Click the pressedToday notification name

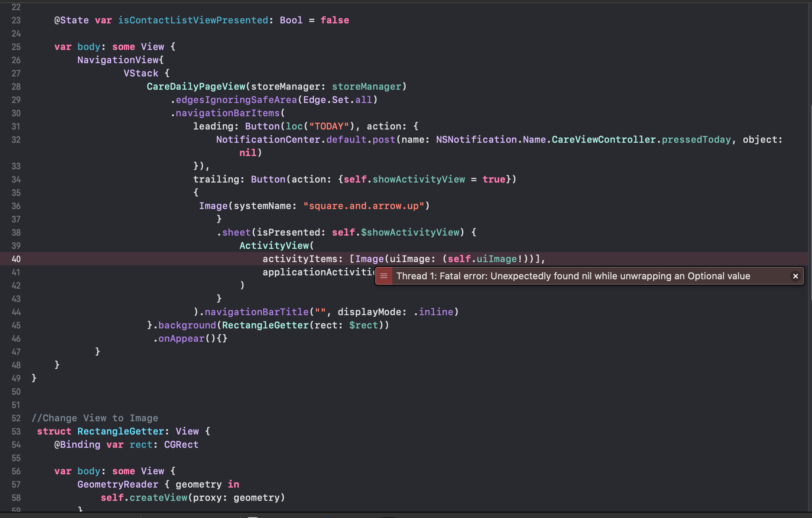pos(696,140)
